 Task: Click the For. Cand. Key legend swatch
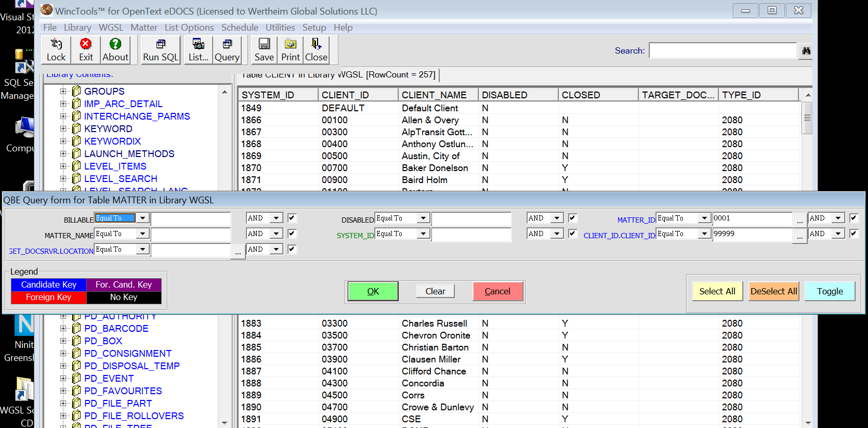[124, 284]
